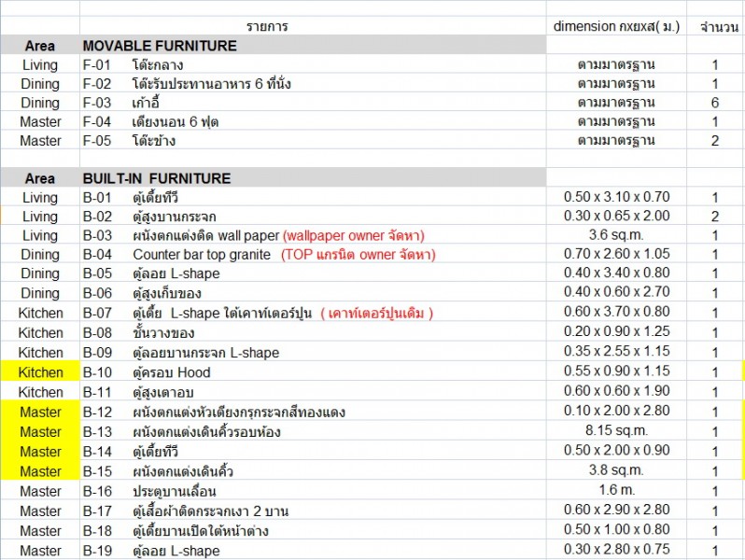The width and height of the screenshot is (745, 560).
Task: Select the F-02 dining table cell
Action: (x=313, y=84)
